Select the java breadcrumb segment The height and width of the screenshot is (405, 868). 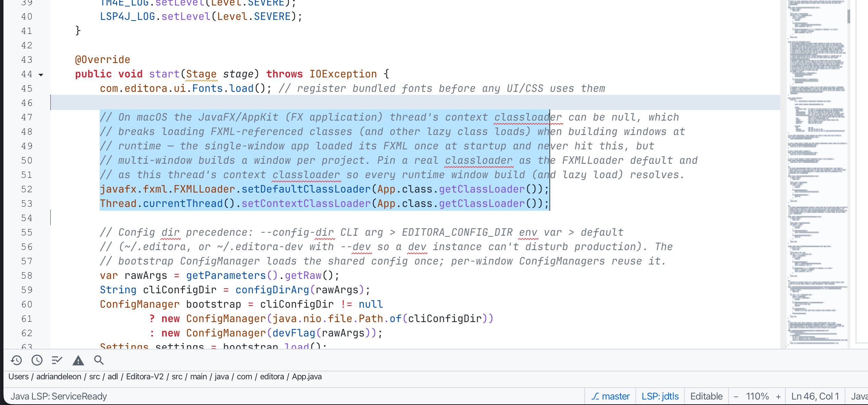click(x=222, y=377)
